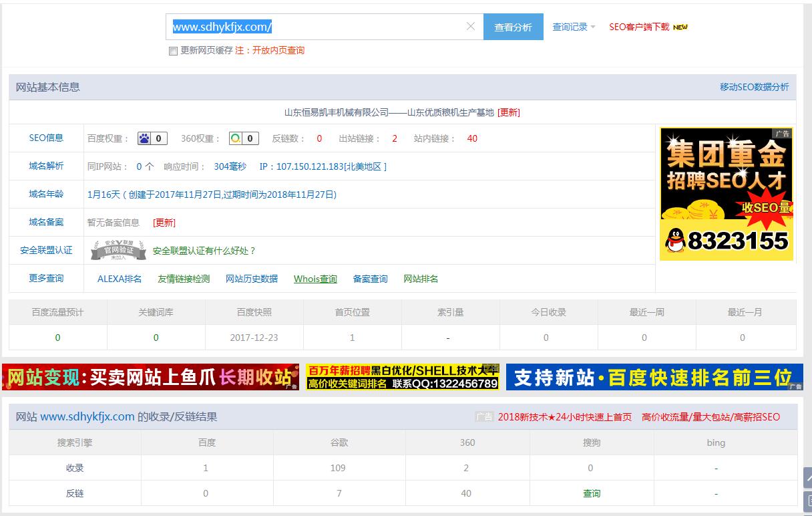Click the 百度 收录 count 1
The width and height of the screenshot is (812, 516).
click(x=206, y=468)
